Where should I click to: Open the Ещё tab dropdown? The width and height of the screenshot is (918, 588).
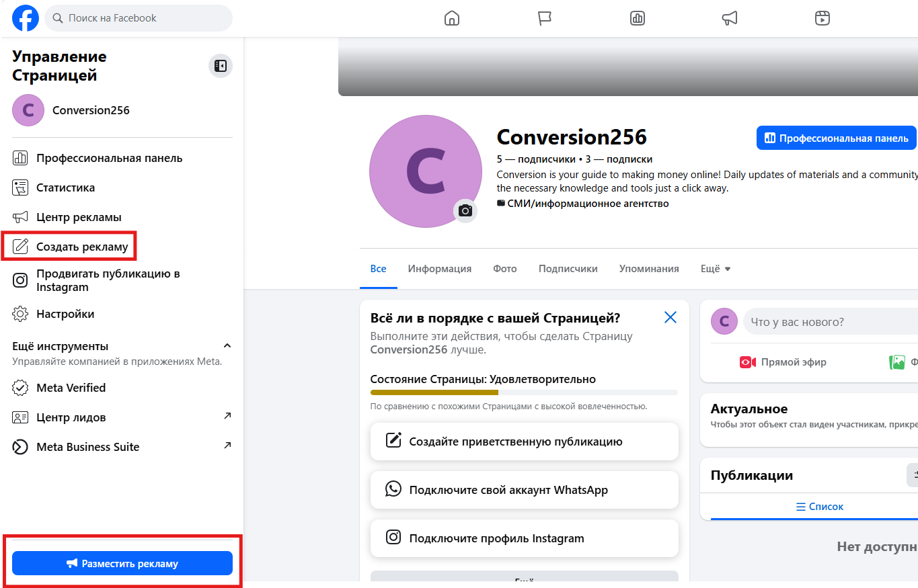coord(715,268)
